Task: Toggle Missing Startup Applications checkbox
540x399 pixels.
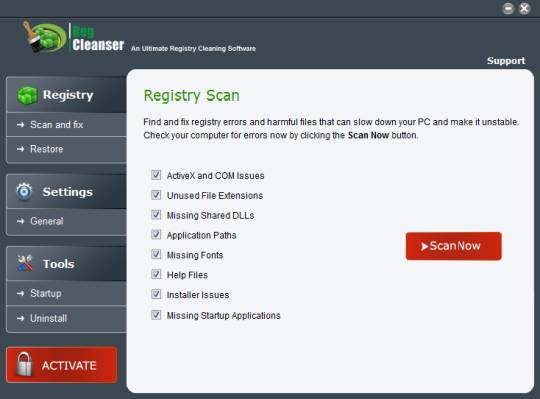Action: 156,315
